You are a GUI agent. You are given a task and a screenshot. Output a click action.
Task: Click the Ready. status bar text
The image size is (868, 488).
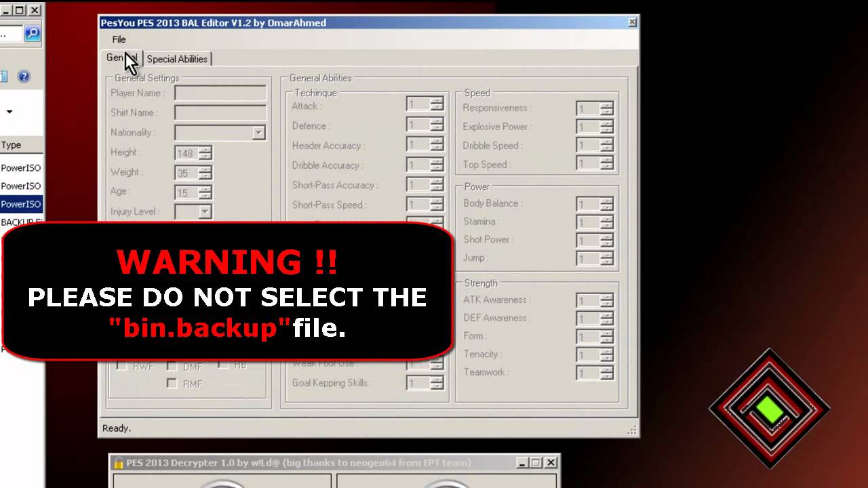click(117, 428)
